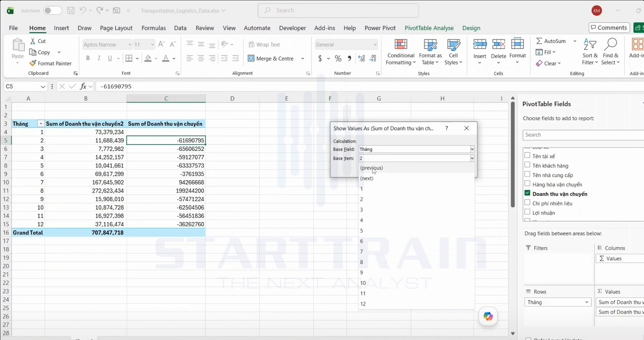This screenshot has height=340, width=644.
Task: Open Conditional Formatting icon
Action: pyautogui.click(x=401, y=45)
